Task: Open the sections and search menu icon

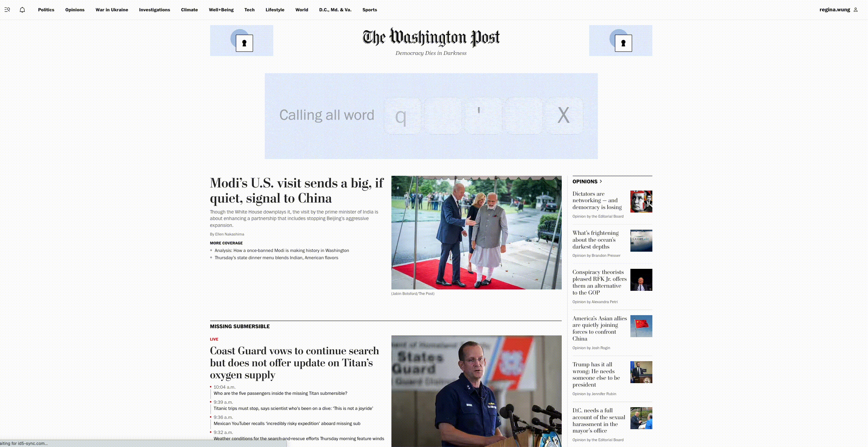Action: [x=7, y=10]
